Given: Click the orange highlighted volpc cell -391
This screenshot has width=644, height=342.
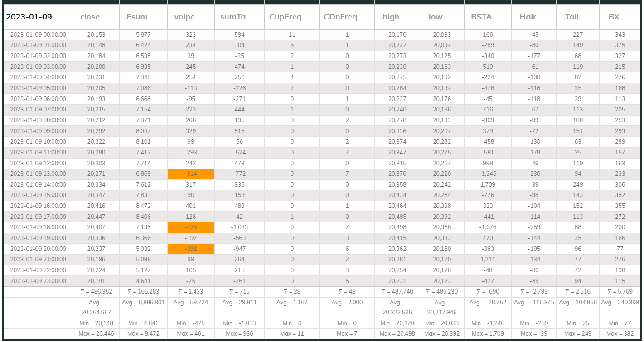Looking at the screenshot, I should click(x=190, y=249).
